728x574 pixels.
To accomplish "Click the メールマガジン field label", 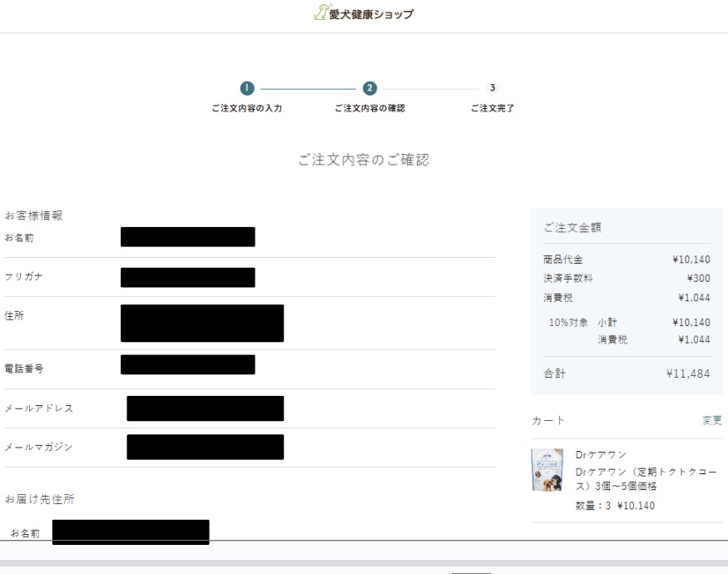I will click(39, 447).
